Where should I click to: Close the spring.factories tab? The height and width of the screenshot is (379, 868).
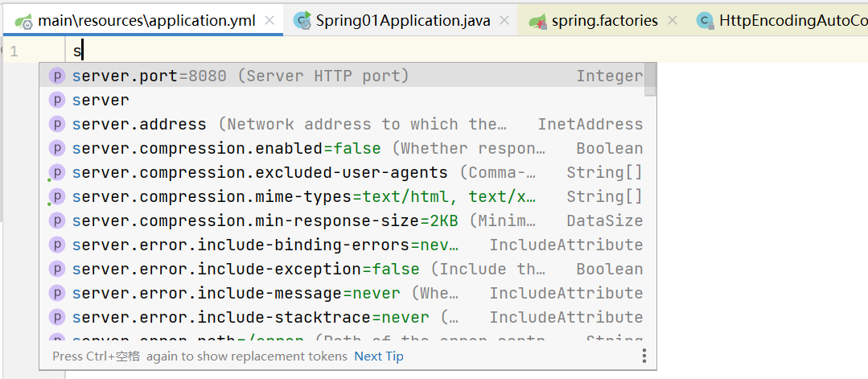[672, 21]
